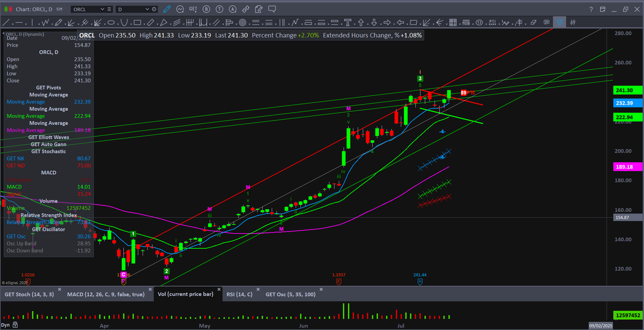Select the Elliott wave zigzag drawing tool
Viewport: 644px width, 330px height.
[45, 22]
